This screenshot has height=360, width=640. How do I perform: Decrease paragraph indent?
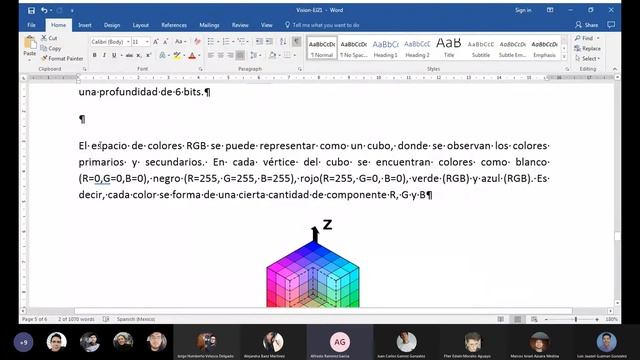click(259, 42)
